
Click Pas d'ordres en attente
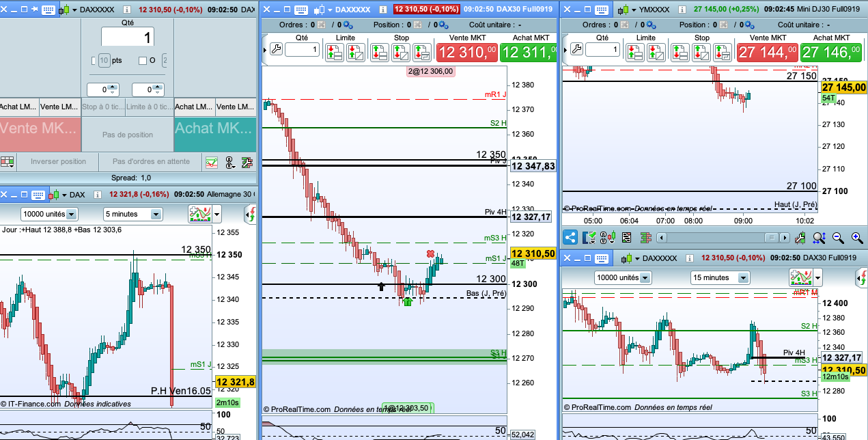point(151,162)
